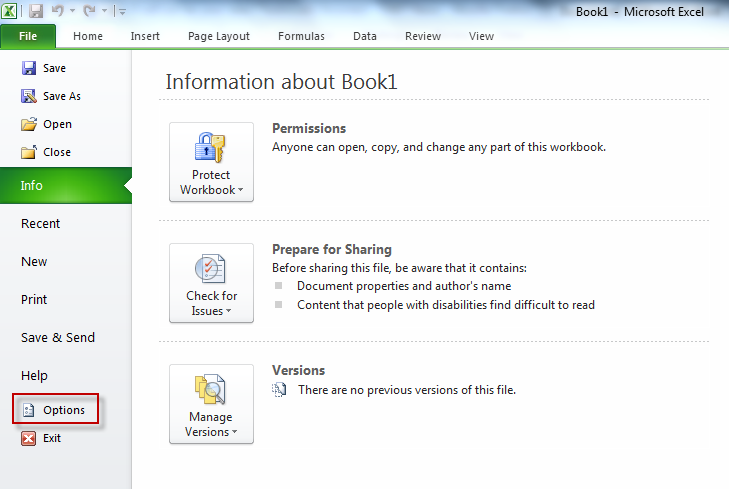Click 'There are no previous versions' text

pyautogui.click(x=407, y=390)
